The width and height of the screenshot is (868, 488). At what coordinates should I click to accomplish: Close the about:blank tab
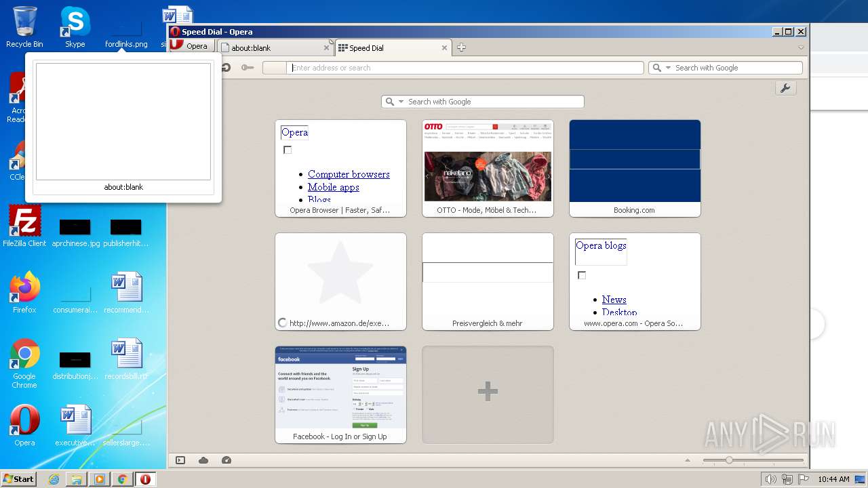327,48
